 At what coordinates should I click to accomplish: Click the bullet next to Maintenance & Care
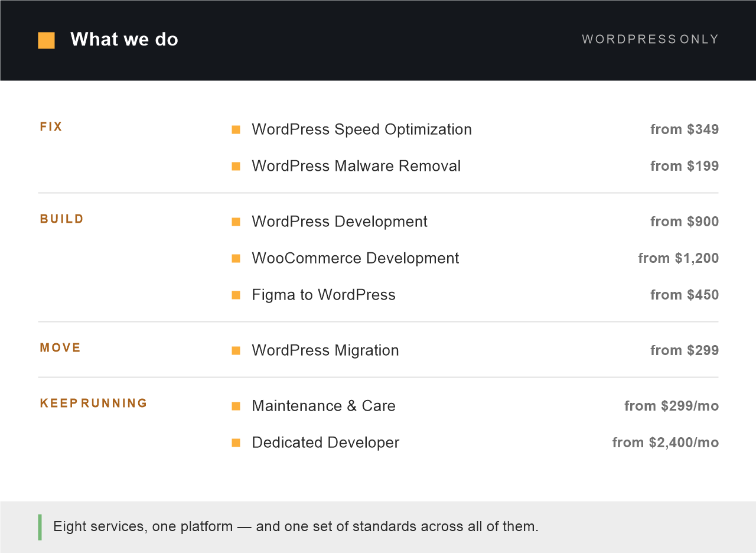pyautogui.click(x=236, y=406)
